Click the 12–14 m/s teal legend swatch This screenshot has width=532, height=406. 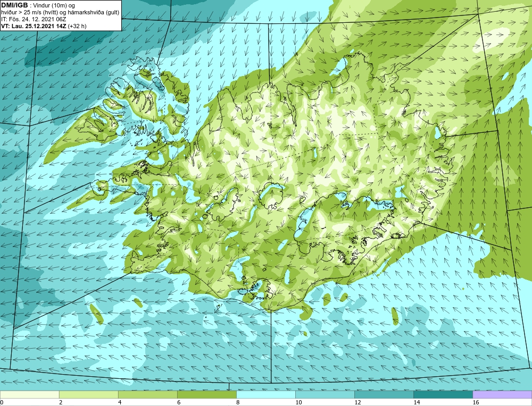click(384, 394)
